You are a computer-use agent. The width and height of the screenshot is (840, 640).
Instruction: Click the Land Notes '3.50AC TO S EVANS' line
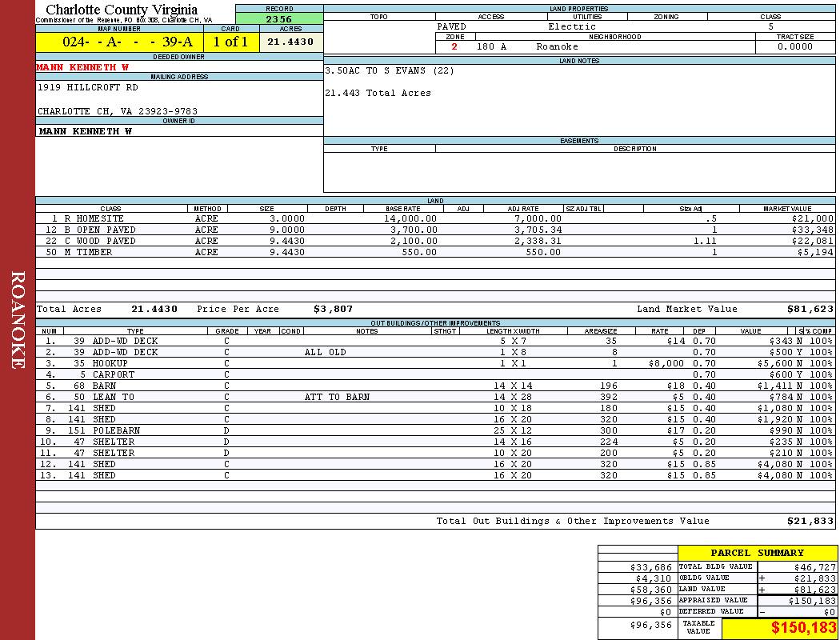[390, 70]
